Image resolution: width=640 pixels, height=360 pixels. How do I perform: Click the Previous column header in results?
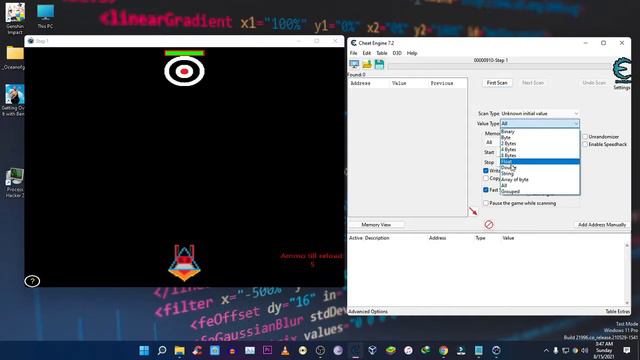442,83
